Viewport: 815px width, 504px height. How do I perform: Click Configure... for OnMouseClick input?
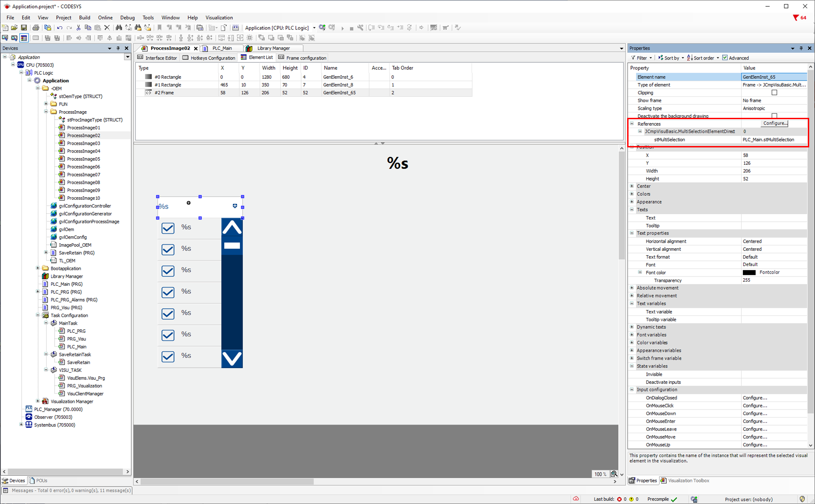[754, 405]
